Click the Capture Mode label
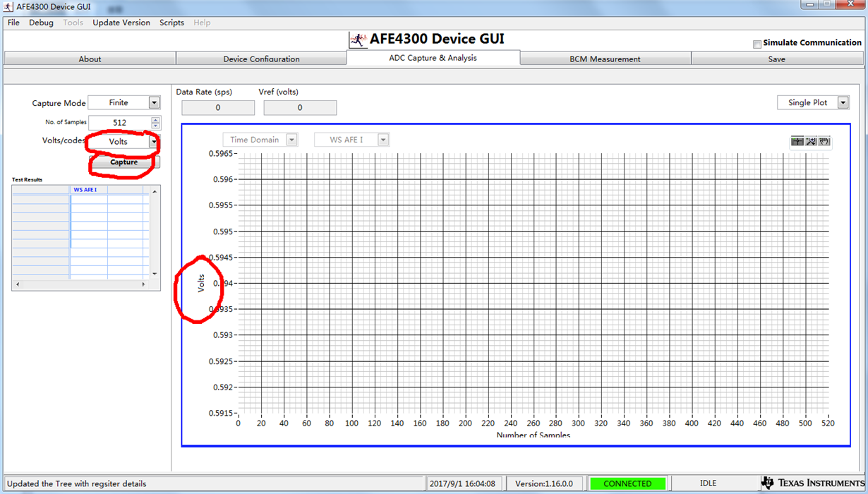The width and height of the screenshot is (868, 494). coord(59,103)
